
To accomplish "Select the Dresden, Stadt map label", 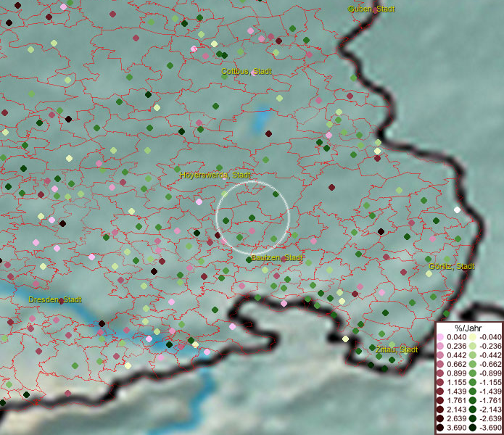I will 55,299.
